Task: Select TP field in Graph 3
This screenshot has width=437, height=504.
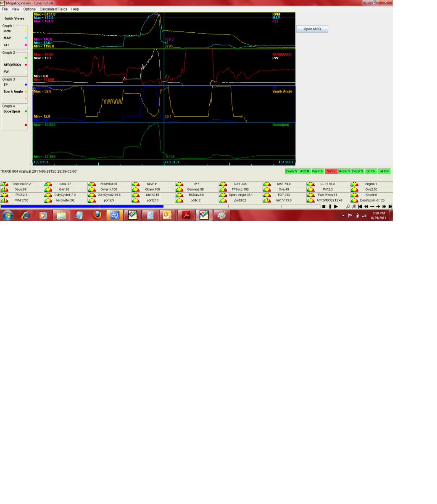Action: [x=5, y=84]
